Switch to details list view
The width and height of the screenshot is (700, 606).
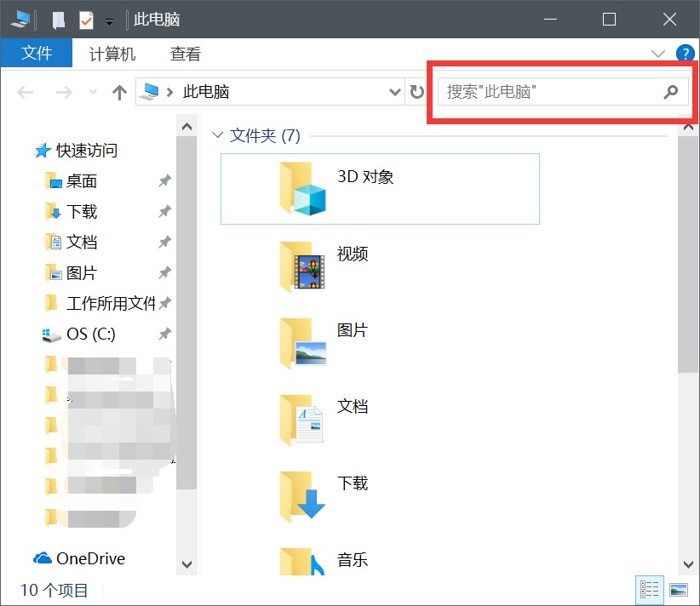pos(650,589)
